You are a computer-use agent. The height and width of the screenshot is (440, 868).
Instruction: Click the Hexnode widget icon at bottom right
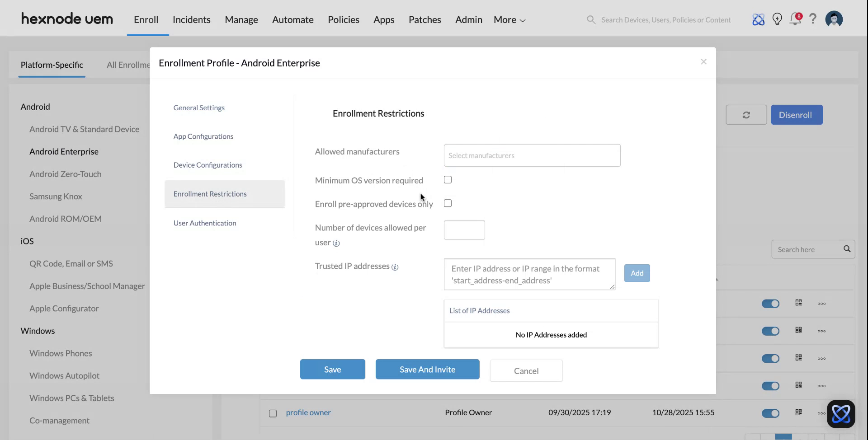pos(840,413)
